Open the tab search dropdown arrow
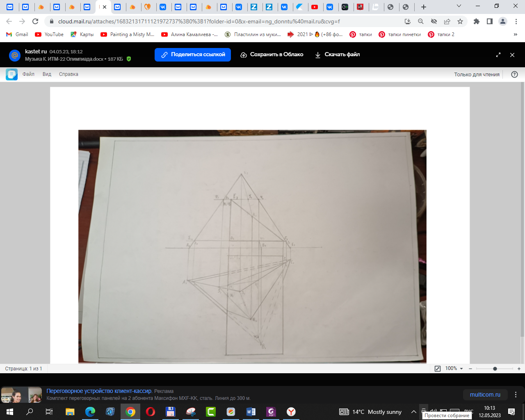525x420 pixels. (459, 7)
